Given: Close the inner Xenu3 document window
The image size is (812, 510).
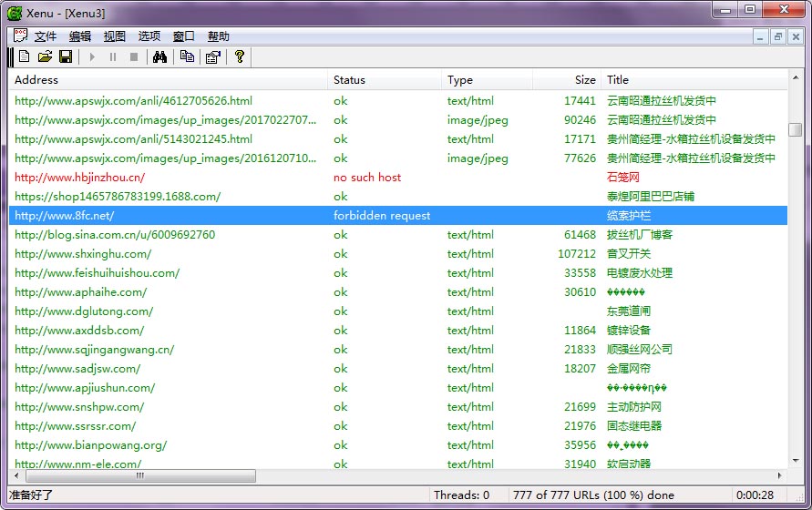Looking at the screenshot, I should coord(796,36).
